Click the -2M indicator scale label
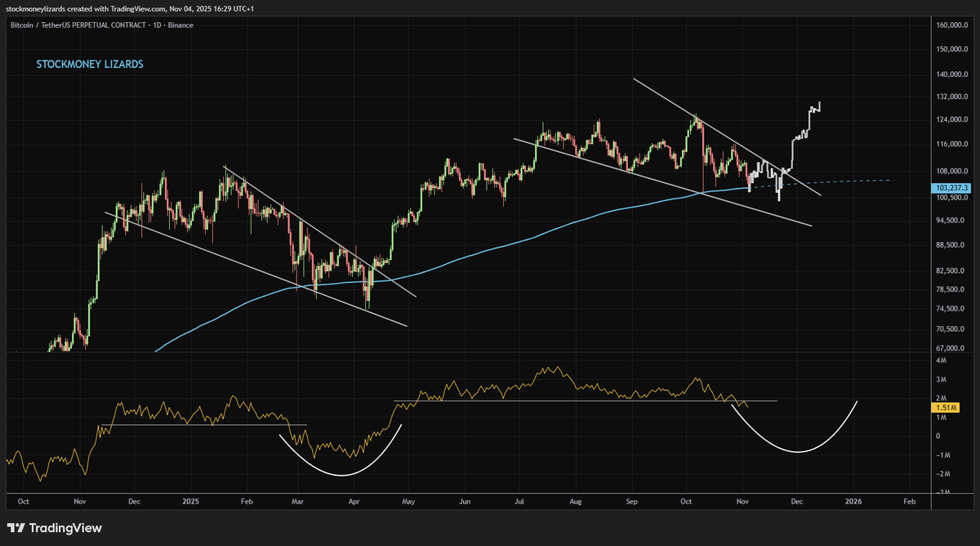Screen dimensions: 980x546 pyautogui.click(x=942, y=474)
